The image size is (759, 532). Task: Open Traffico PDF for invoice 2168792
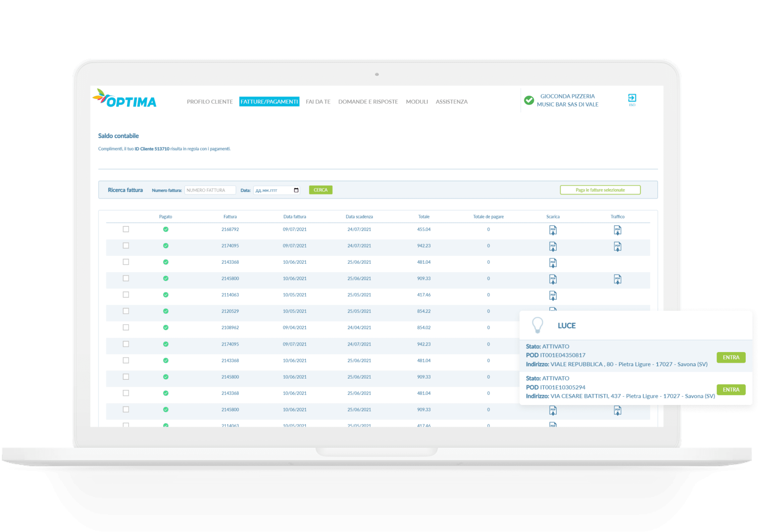617,230
